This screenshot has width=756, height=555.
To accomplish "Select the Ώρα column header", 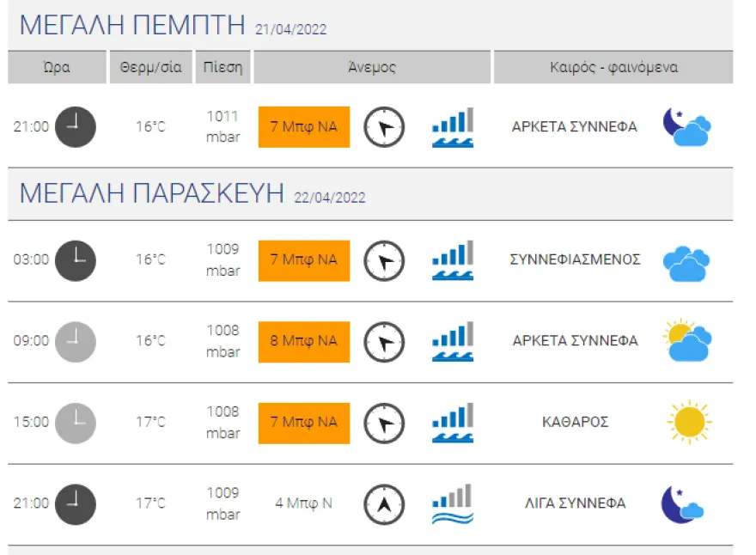I will click(x=57, y=68).
